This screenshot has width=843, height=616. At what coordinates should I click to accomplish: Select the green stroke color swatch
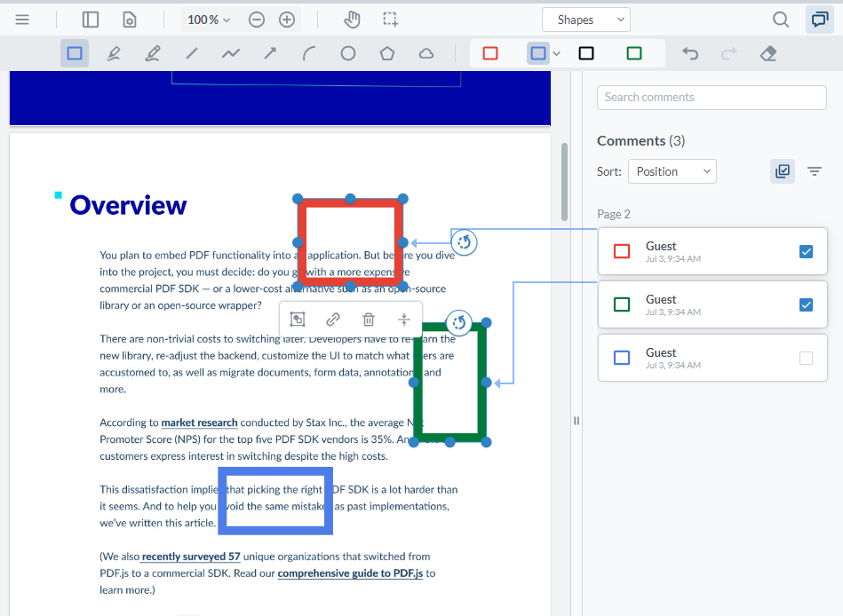(x=634, y=53)
